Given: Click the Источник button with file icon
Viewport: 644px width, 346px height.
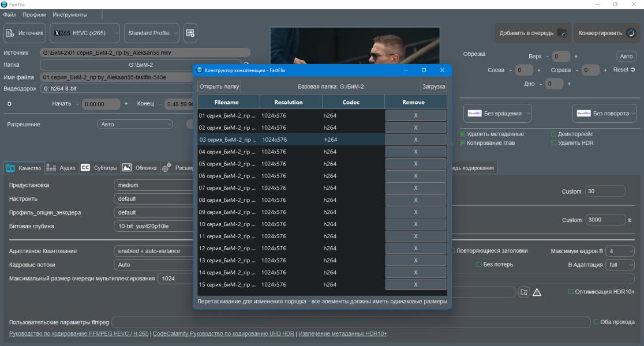Looking at the screenshot, I should 25,33.
